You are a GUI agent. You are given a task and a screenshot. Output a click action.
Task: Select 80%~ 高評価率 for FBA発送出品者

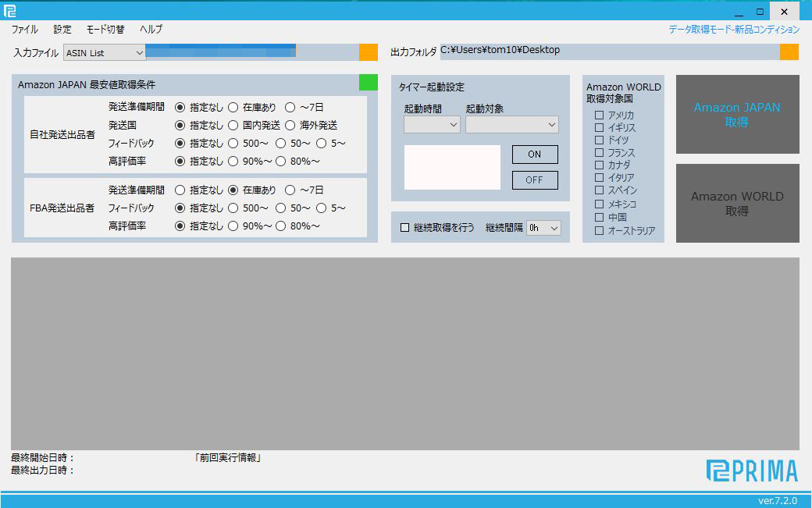click(280, 226)
